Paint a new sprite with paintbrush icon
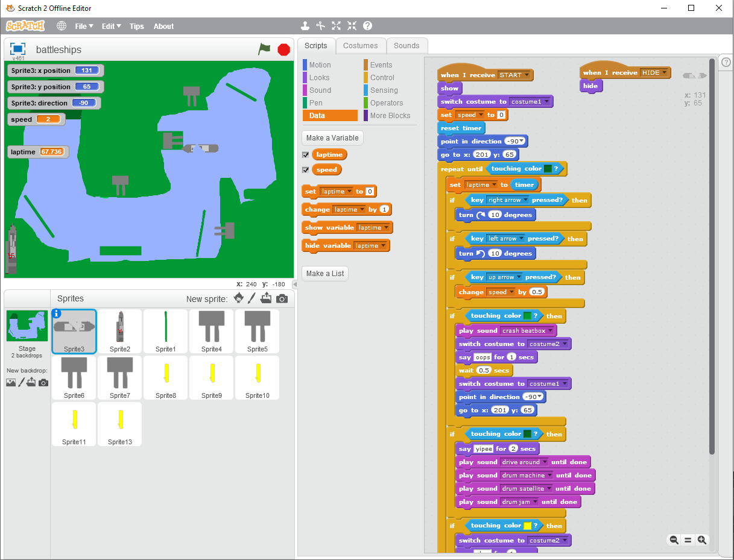Image resolution: width=734 pixels, height=560 pixels. pos(252,298)
